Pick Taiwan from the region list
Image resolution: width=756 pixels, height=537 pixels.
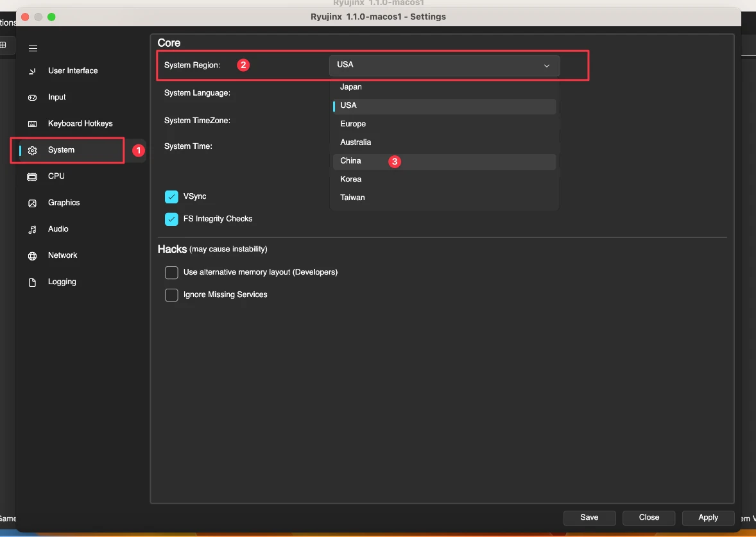pyautogui.click(x=444, y=198)
